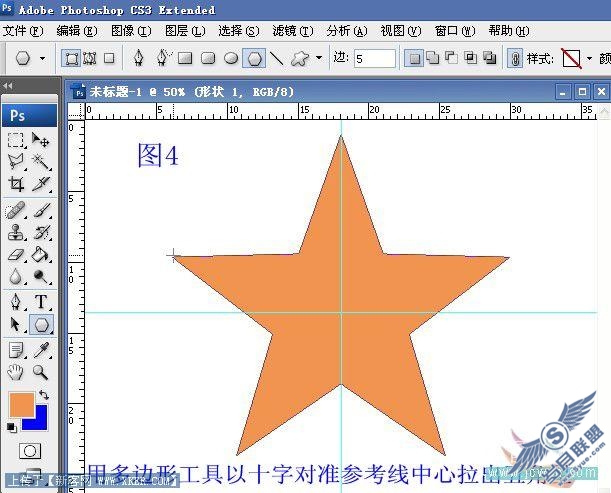Select the Blur tool
The height and width of the screenshot is (493, 611).
[16, 276]
